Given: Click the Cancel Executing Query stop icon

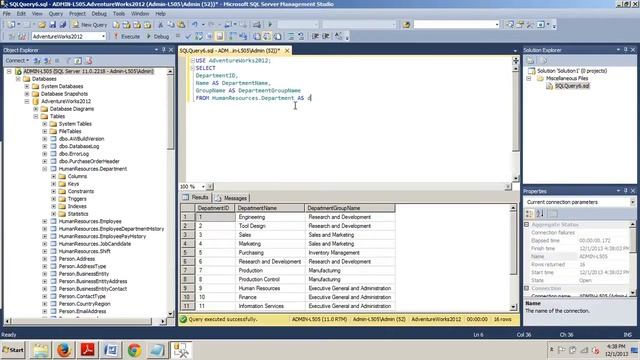Looking at the screenshot, I should tap(178, 36).
